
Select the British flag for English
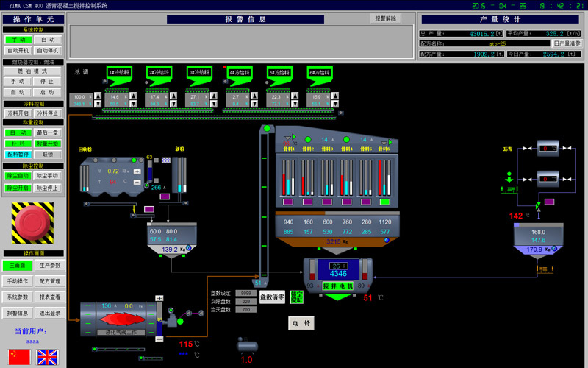coord(48,357)
